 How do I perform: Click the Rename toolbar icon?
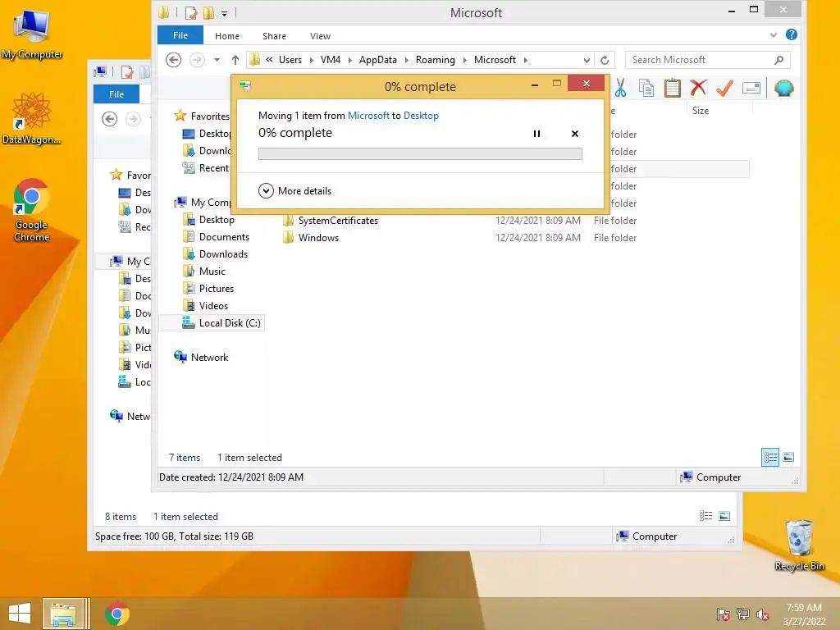tap(751, 88)
